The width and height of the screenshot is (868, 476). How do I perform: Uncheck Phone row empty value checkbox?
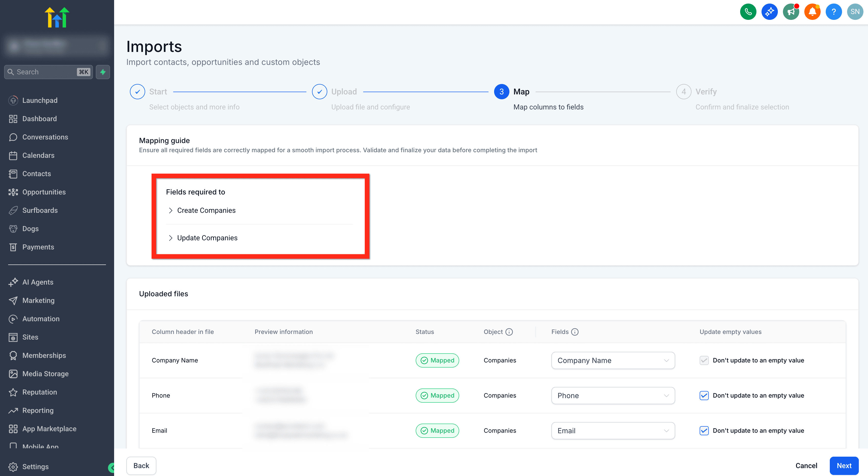[x=704, y=396]
